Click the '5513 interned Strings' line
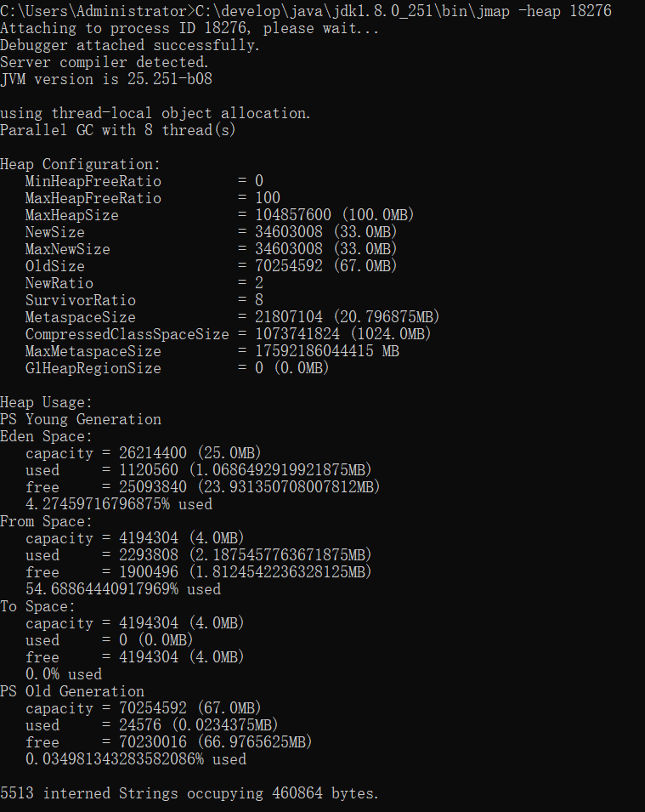 click(x=190, y=792)
